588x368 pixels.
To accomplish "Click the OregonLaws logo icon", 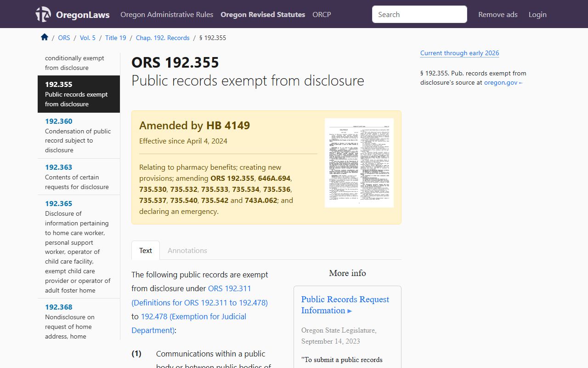I will click(x=43, y=14).
